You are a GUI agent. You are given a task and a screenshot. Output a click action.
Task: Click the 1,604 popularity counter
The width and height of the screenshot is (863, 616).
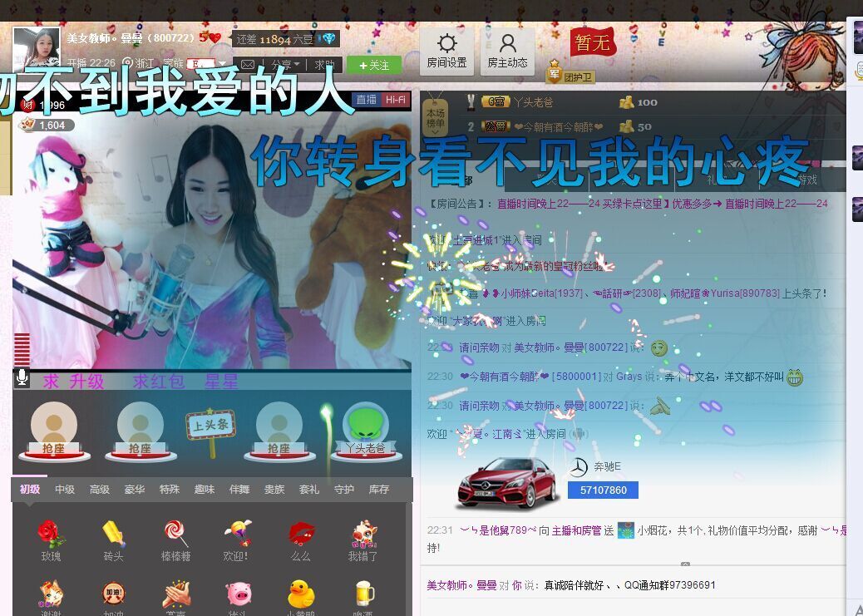pyautogui.click(x=47, y=125)
